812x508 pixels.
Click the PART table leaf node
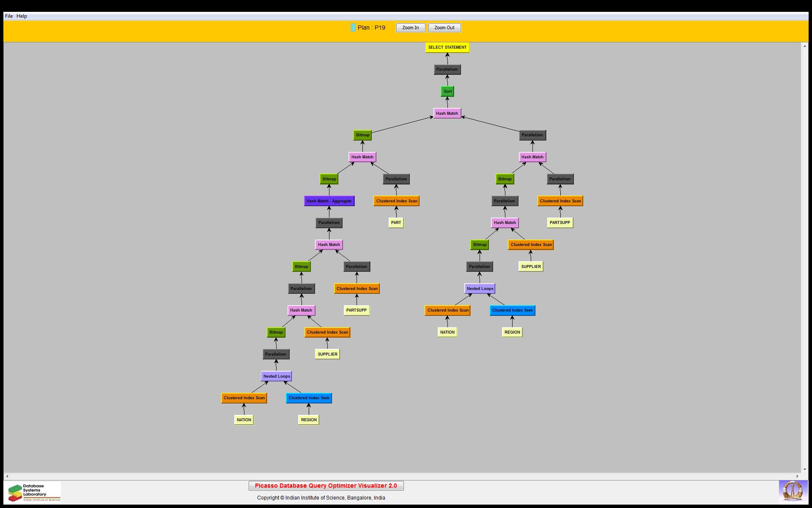(x=396, y=223)
